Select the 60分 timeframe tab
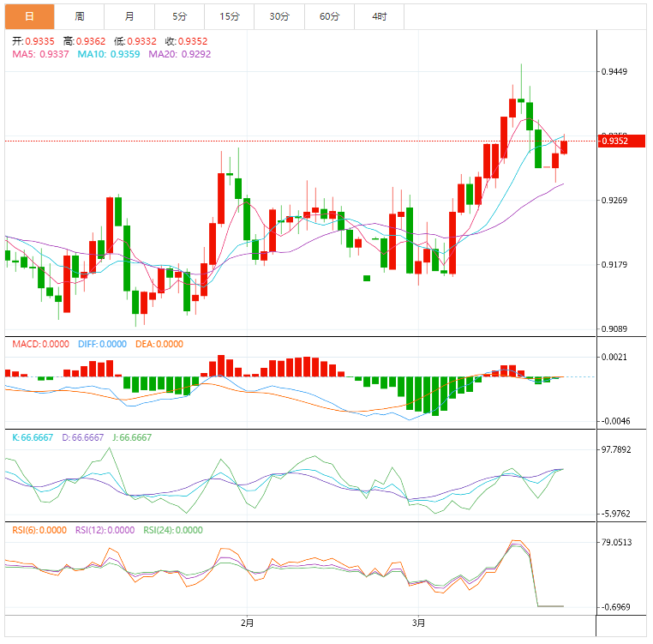 pyautogui.click(x=329, y=16)
